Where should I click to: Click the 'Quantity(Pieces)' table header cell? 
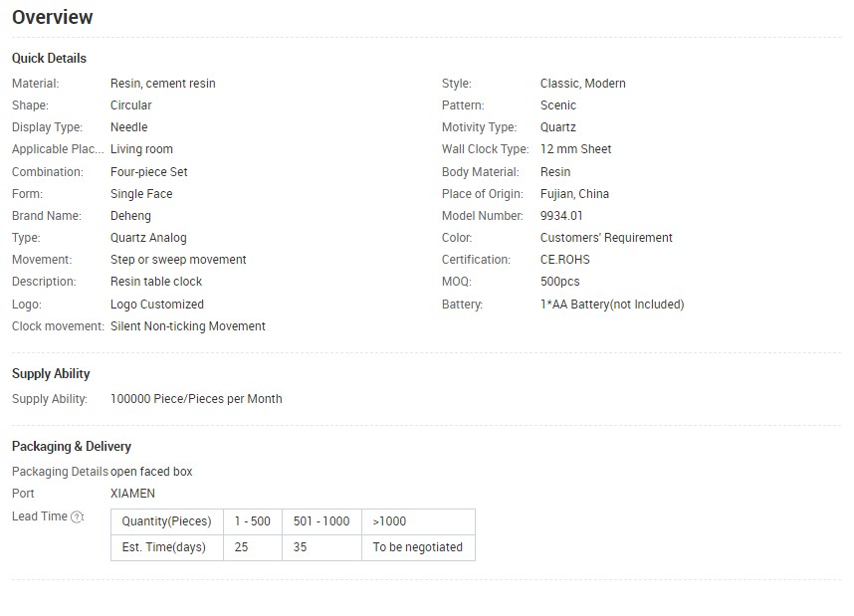point(166,521)
